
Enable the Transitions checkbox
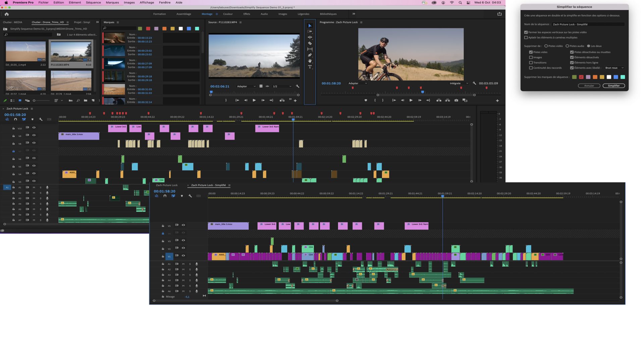[531, 63]
